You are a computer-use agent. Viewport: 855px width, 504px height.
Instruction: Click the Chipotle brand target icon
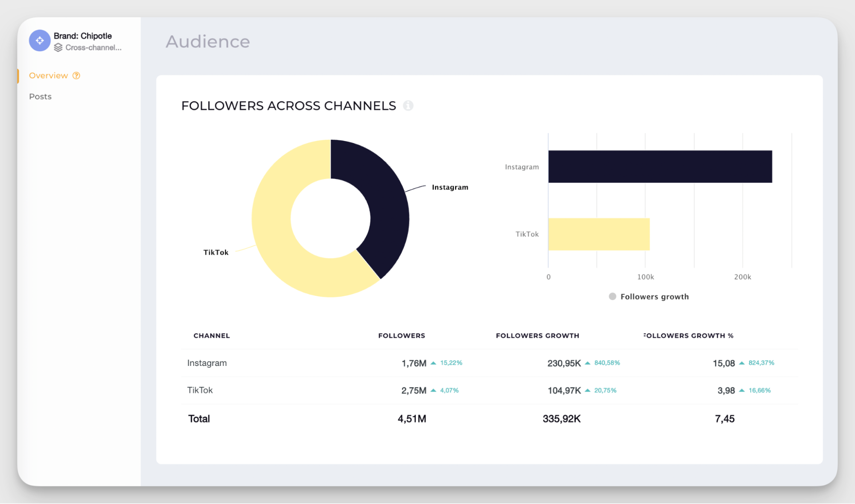pos(40,41)
